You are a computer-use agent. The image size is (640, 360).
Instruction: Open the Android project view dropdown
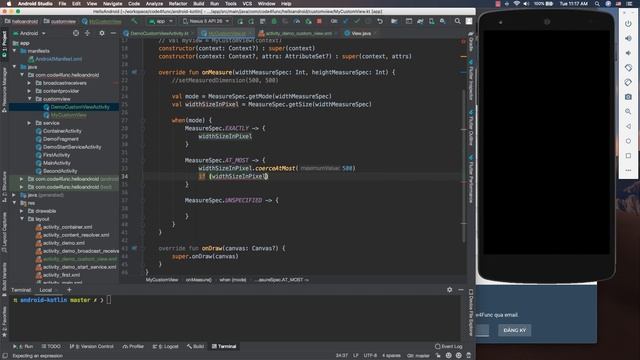[x=29, y=33]
